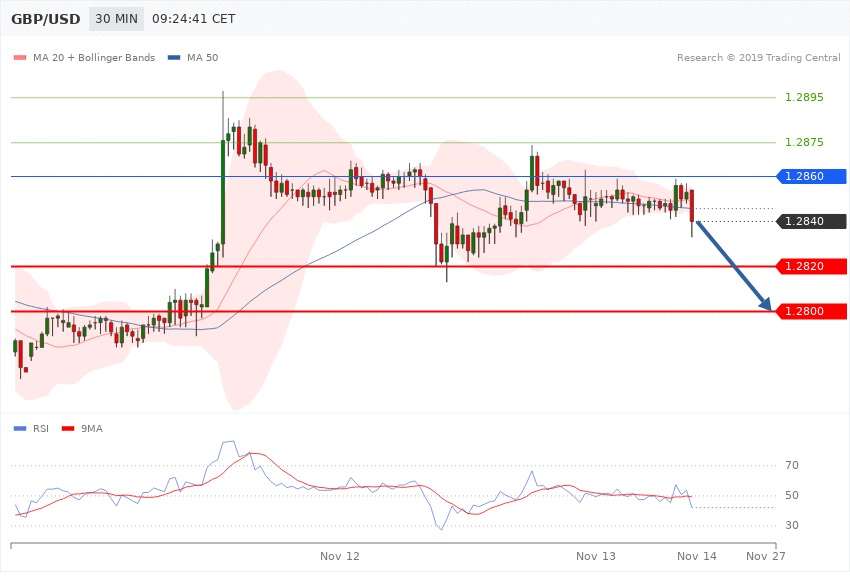This screenshot has width=850, height=576.
Task: Open the 30 MIN timeframe selector
Action: [115, 19]
